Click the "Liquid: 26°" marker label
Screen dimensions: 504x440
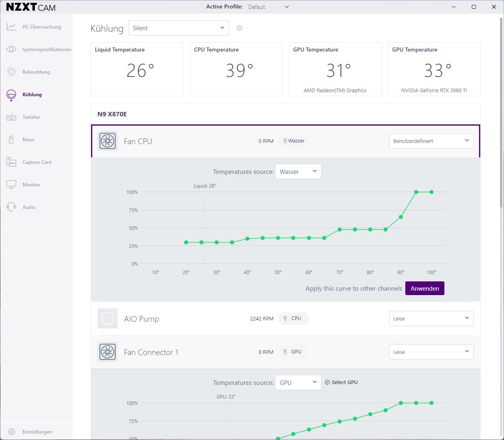click(x=205, y=186)
